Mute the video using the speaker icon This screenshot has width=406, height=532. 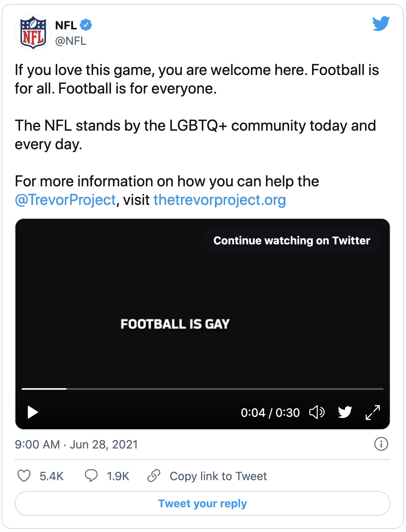[317, 413]
